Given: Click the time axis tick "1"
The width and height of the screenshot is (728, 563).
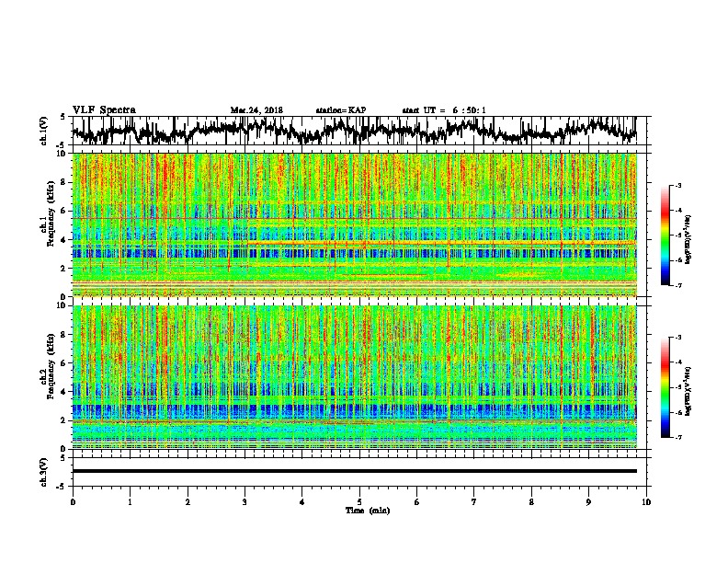Looking at the screenshot, I should coord(130,502).
